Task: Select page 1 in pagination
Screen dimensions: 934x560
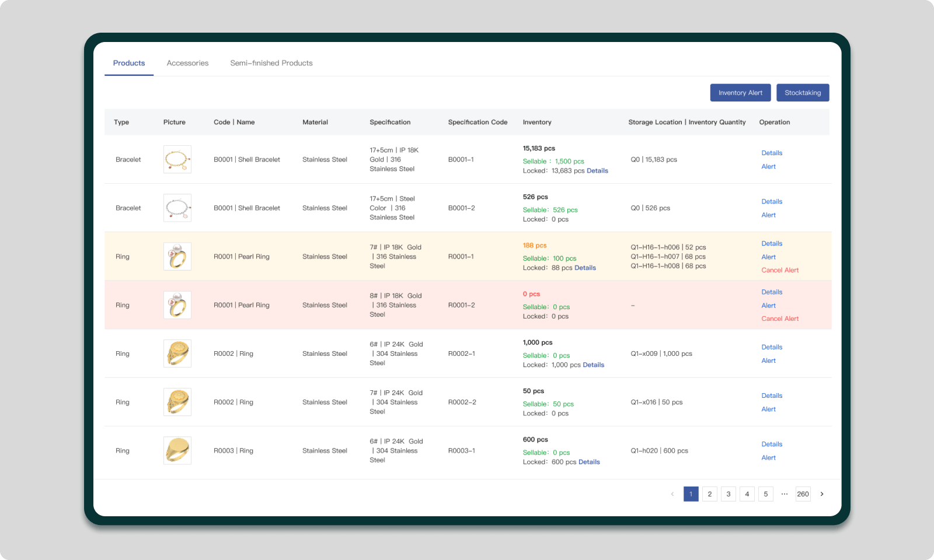Action: point(691,494)
